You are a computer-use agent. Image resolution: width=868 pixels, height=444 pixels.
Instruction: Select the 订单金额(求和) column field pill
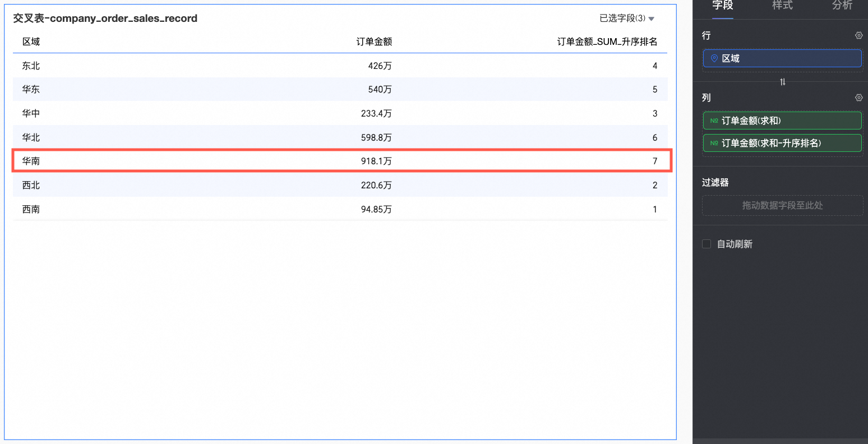point(782,121)
